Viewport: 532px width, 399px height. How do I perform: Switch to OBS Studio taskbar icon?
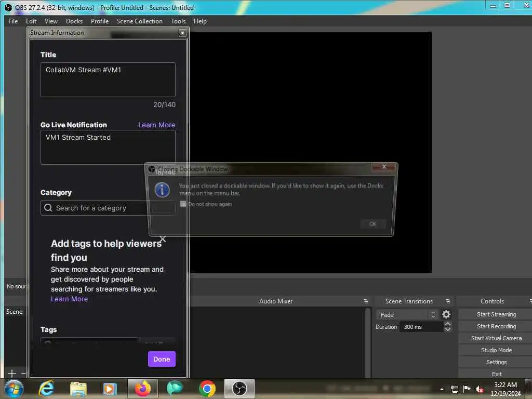pos(239,389)
